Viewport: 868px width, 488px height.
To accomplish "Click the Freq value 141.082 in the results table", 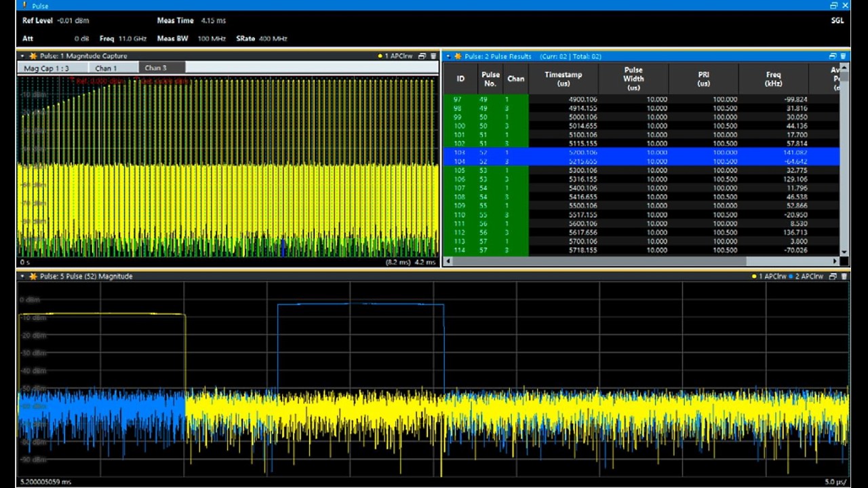I will click(794, 152).
